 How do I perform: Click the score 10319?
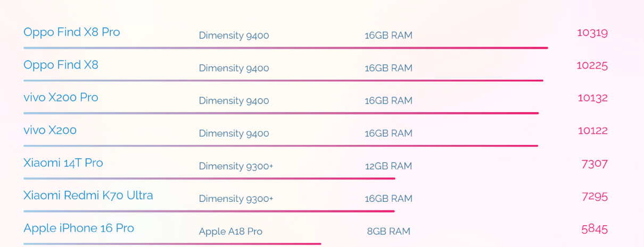(592, 33)
